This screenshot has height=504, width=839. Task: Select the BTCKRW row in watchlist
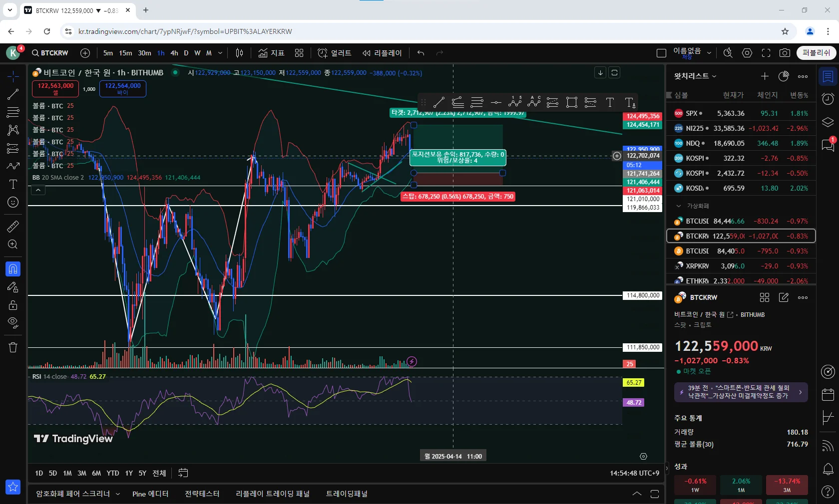point(741,236)
